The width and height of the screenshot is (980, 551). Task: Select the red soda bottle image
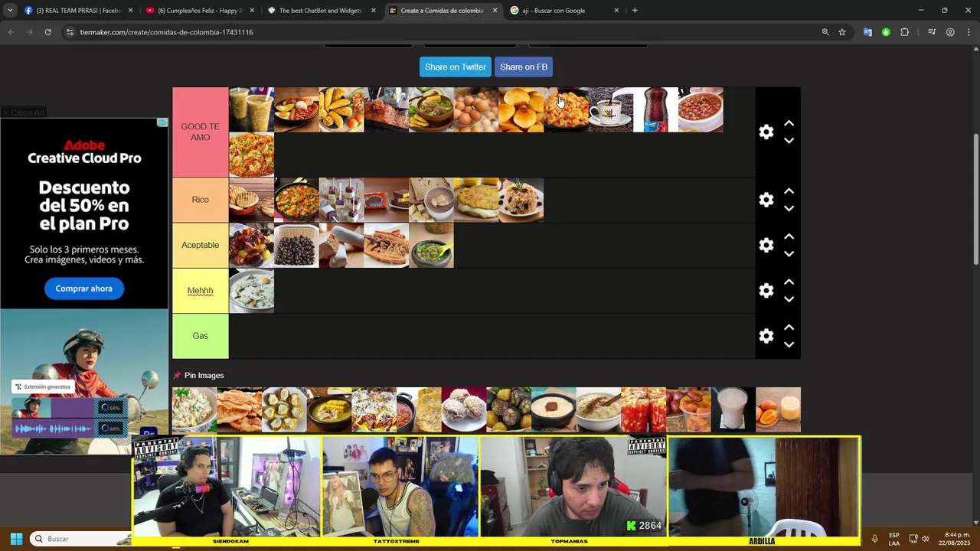coord(655,109)
